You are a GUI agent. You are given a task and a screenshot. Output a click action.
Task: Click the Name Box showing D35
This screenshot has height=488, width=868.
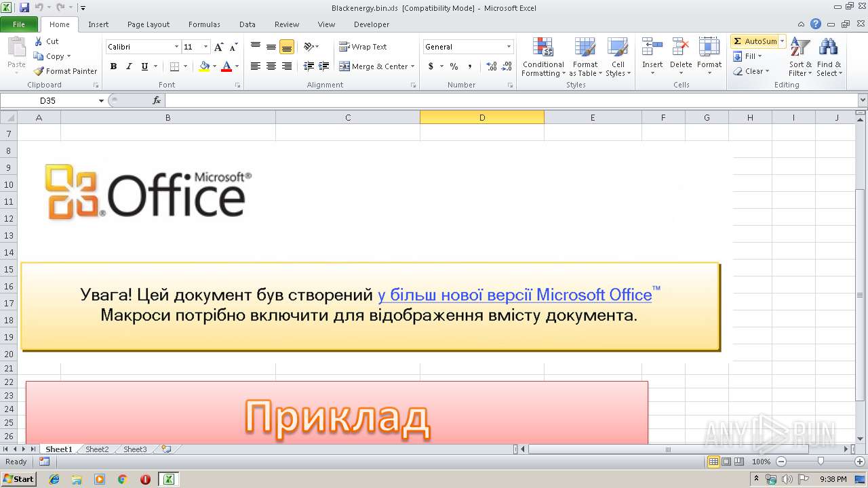48,100
